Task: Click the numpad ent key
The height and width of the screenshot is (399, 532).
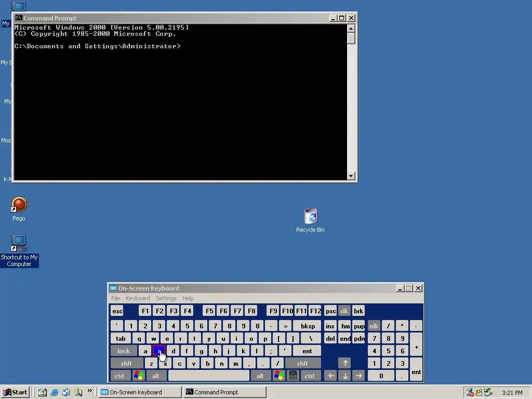Action: click(x=416, y=369)
